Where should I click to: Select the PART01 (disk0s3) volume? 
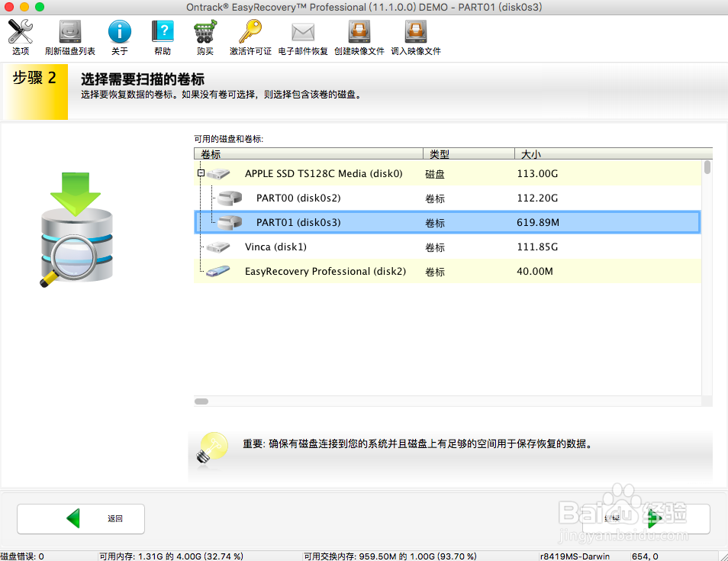coord(447,222)
